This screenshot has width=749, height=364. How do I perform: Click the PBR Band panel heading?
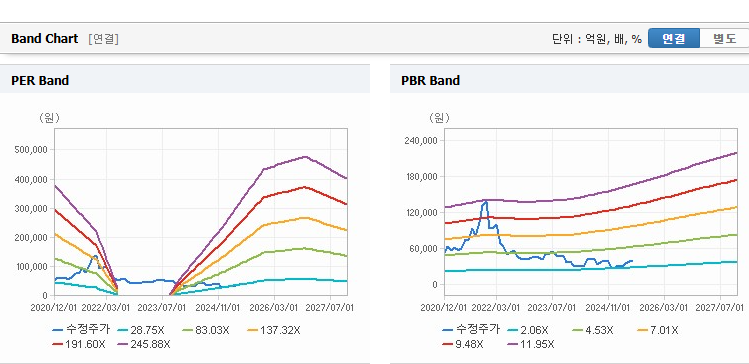pyautogui.click(x=430, y=80)
